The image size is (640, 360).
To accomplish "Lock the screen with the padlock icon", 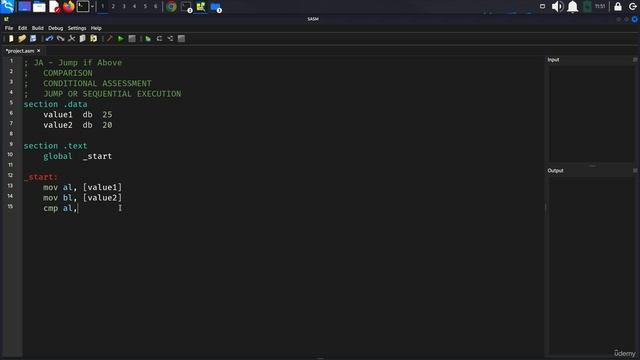I will 618,7.
